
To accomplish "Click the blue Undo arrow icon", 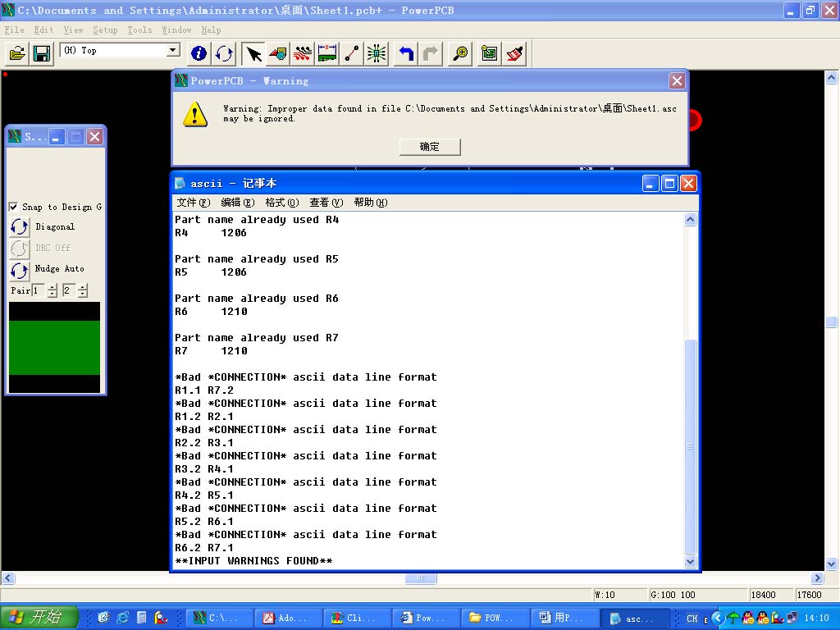I will click(406, 53).
